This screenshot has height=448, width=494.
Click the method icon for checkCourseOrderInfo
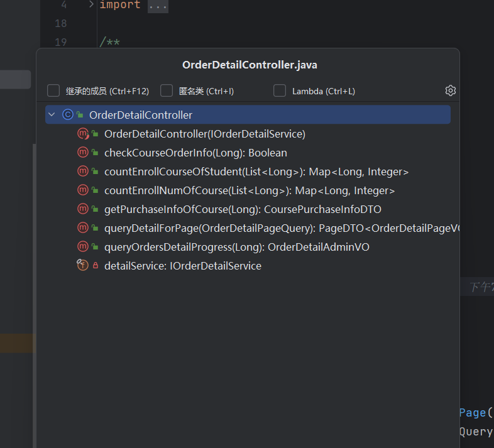coord(83,153)
